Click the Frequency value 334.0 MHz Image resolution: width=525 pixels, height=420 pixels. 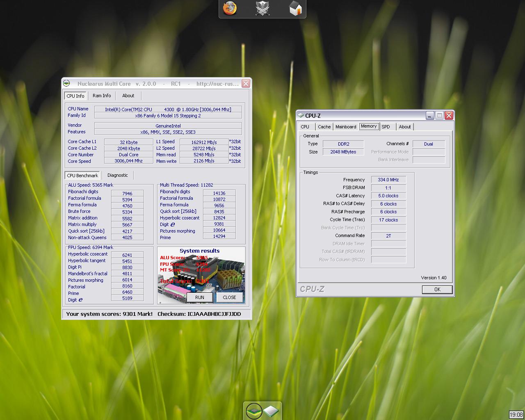388,180
